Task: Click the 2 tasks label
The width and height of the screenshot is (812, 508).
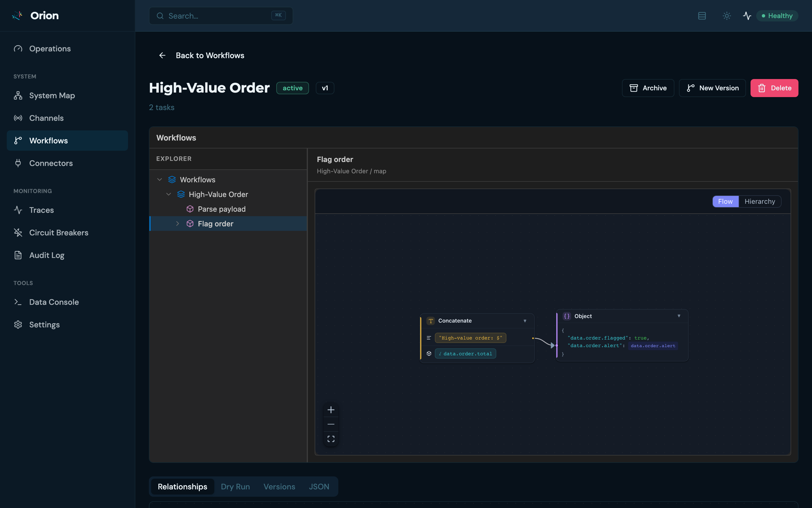Action: click(x=161, y=108)
